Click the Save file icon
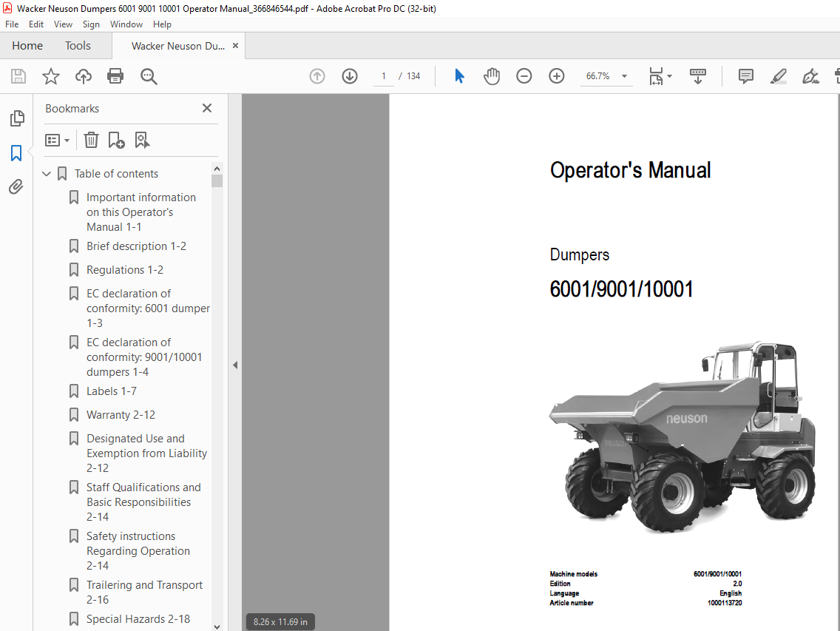This screenshot has width=840, height=631. [18, 76]
